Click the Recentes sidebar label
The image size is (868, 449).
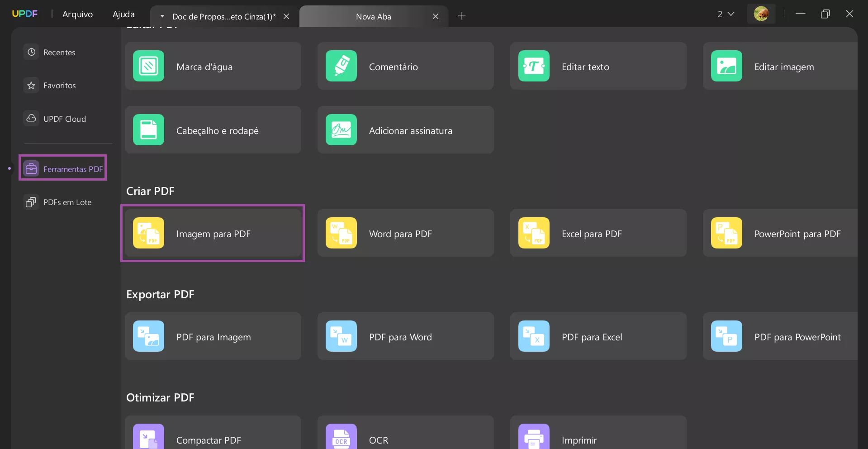tap(59, 53)
